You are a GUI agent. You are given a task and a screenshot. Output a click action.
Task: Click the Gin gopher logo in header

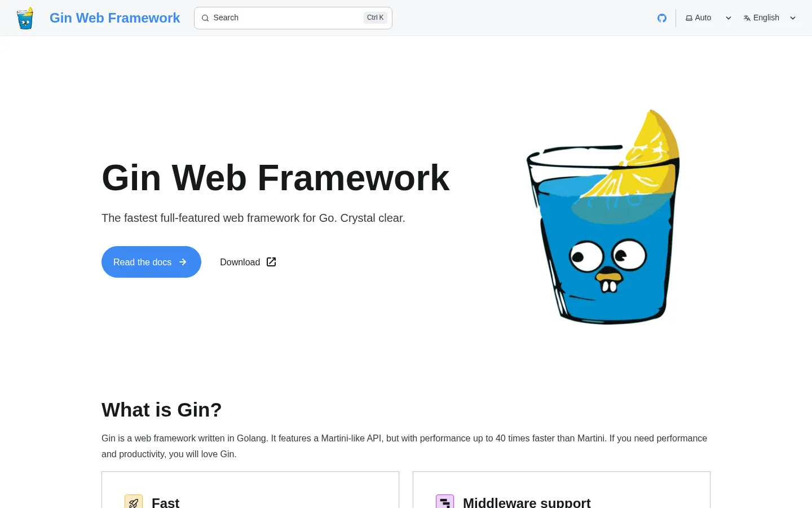click(x=25, y=18)
